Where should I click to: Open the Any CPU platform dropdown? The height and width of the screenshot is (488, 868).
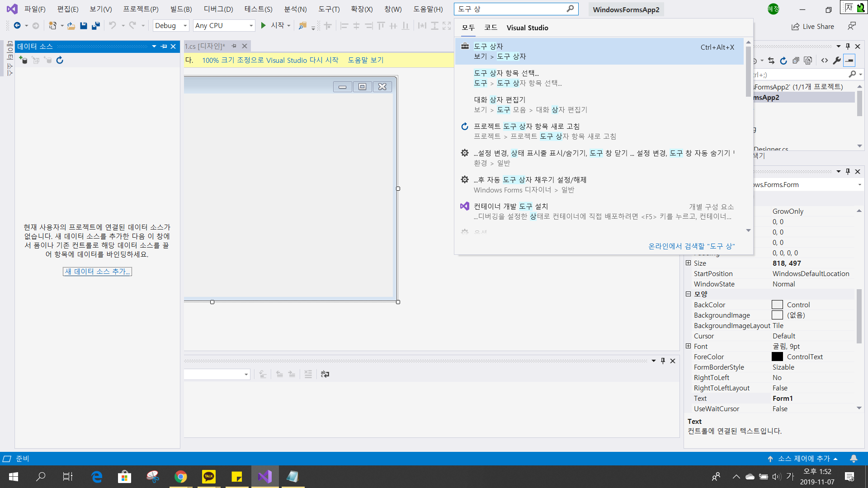click(224, 26)
